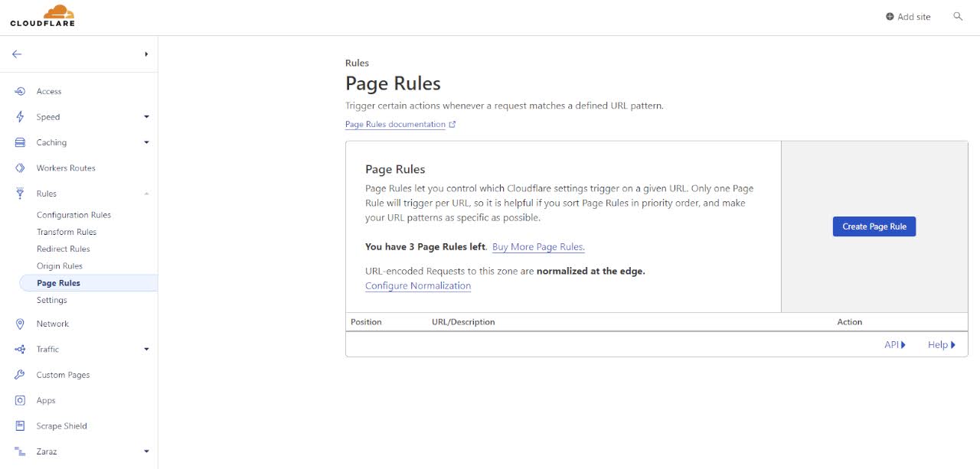Click the URL/Description column header

pyautogui.click(x=463, y=322)
